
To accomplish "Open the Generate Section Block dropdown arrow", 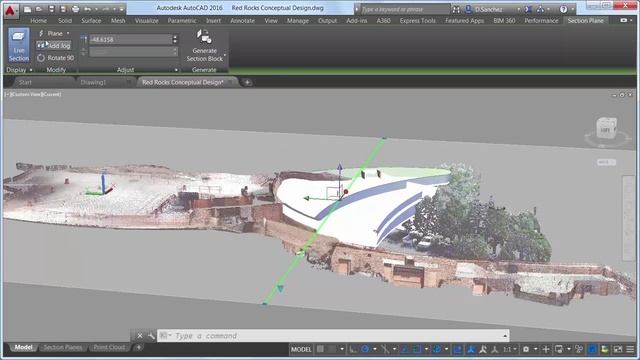I will (225, 55).
